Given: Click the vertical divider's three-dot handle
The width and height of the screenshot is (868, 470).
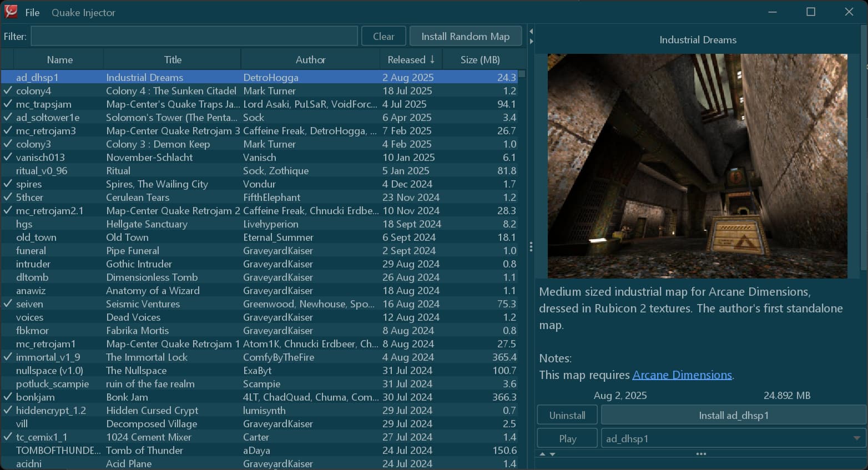Looking at the screenshot, I should coord(531,247).
